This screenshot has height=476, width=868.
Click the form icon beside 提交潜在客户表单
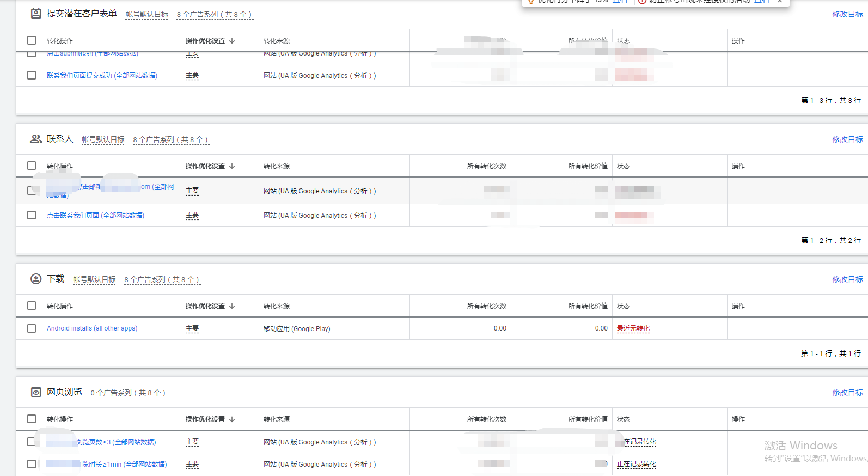click(36, 14)
